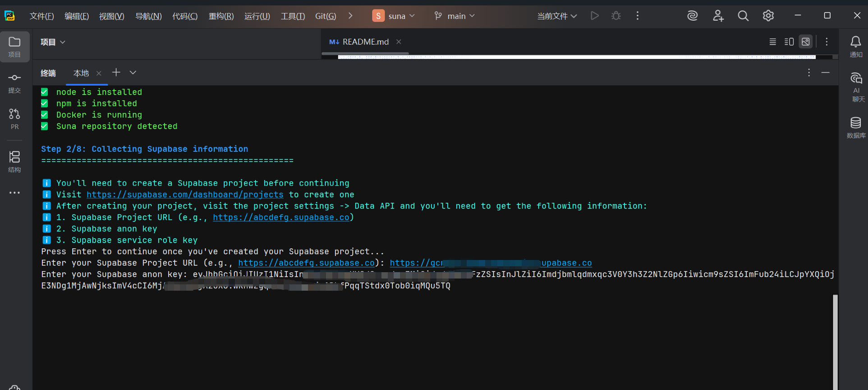This screenshot has width=868, height=390.
Task: Hide the terminal tool window
Action: point(825,73)
